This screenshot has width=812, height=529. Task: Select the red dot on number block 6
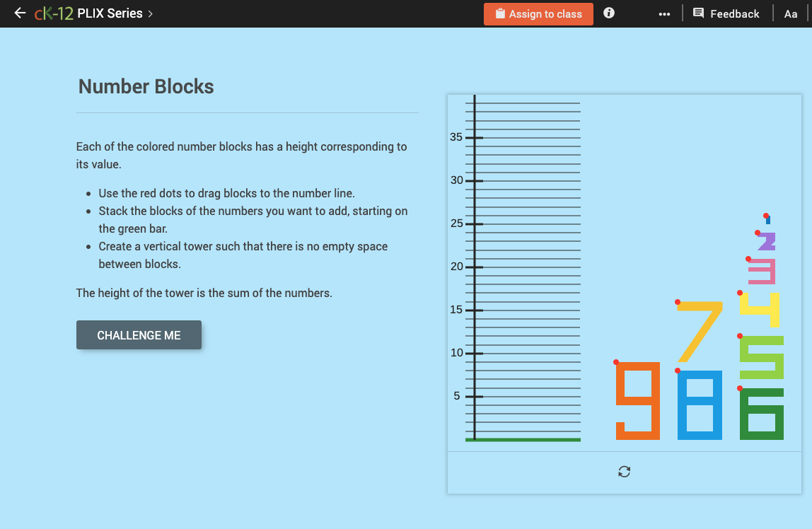point(741,388)
